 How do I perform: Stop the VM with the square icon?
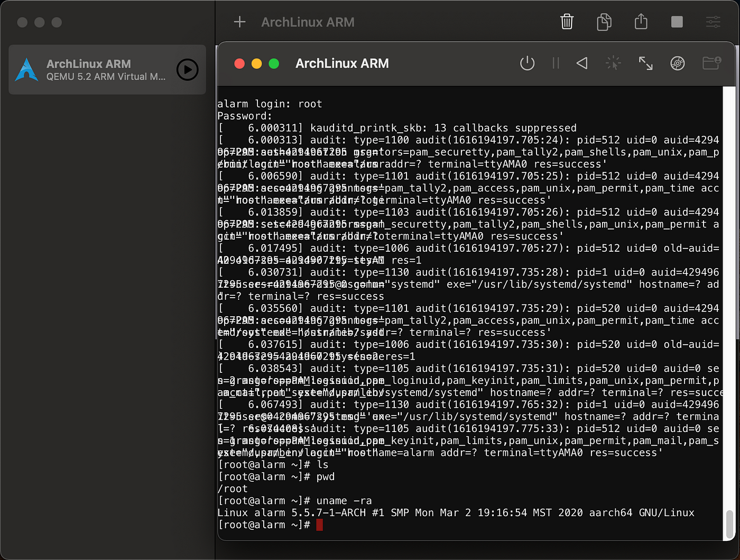click(677, 22)
